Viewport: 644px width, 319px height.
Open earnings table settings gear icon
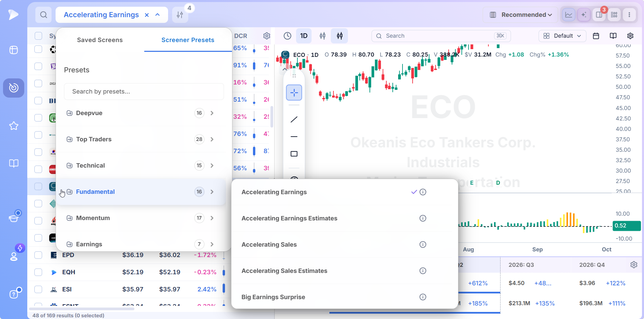pyautogui.click(x=634, y=265)
